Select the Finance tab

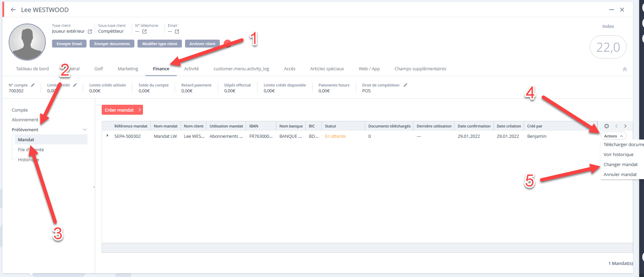161,69
